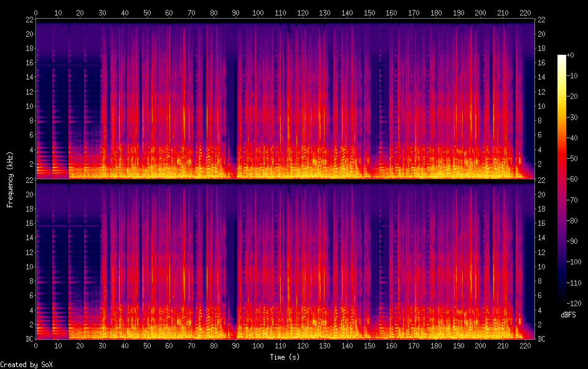Click the lower channel spectrogram plot
Image resolution: width=588 pixels, height=369 pixels.
coord(285,259)
